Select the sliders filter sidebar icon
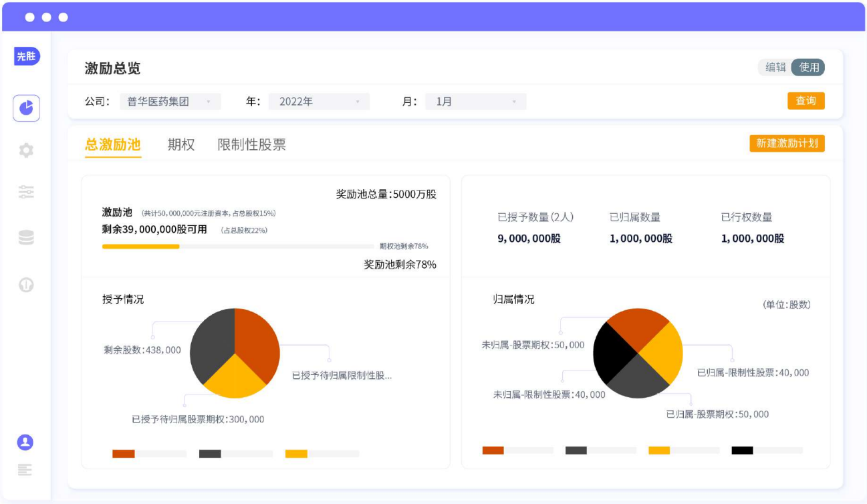 point(26,193)
